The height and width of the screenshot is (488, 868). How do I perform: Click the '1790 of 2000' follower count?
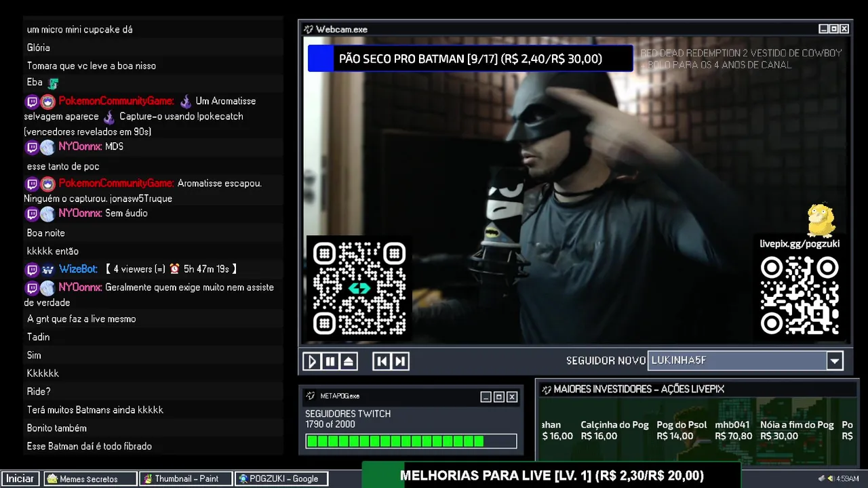(x=330, y=424)
